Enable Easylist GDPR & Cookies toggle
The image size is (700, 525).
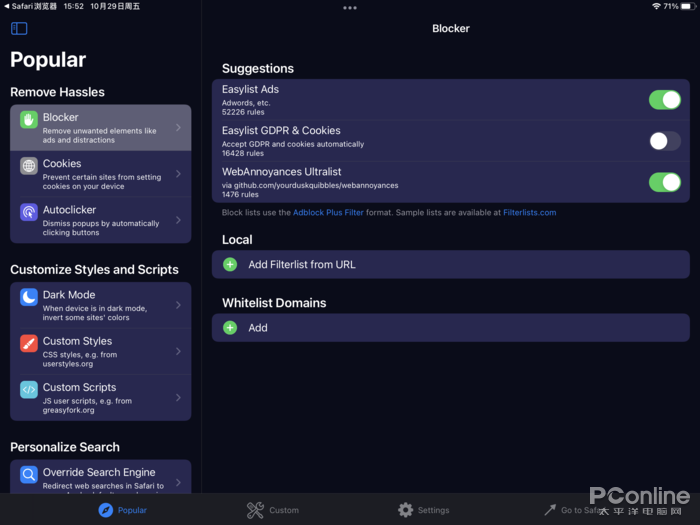point(665,141)
